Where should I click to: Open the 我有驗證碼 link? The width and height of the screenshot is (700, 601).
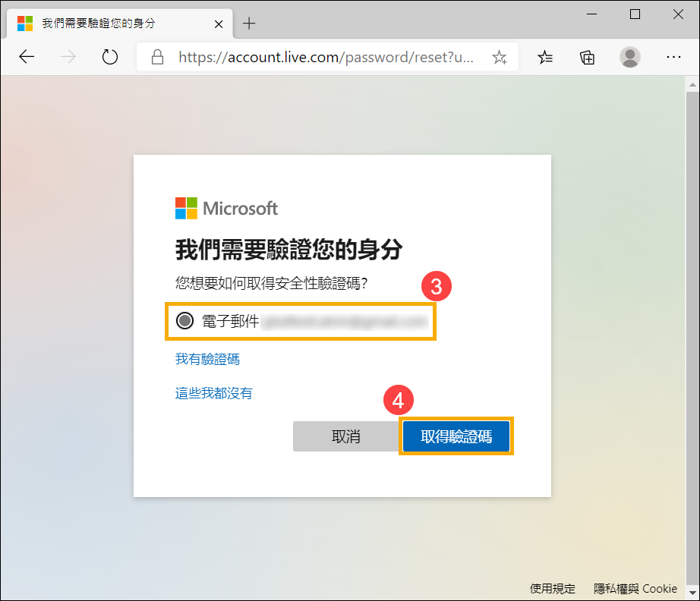pyautogui.click(x=207, y=359)
